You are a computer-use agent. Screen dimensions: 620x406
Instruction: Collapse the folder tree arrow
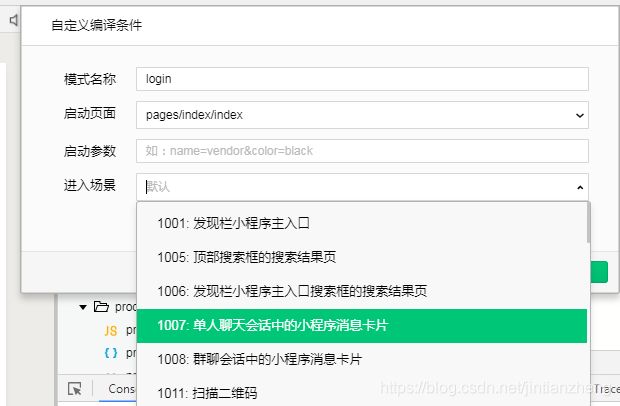[x=83, y=307]
